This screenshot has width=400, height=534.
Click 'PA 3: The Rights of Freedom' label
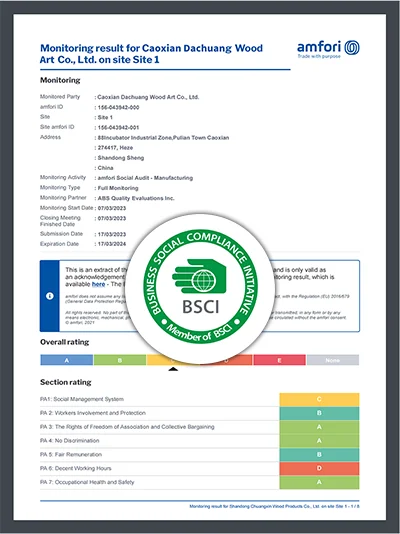pyautogui.click(x=127, y=427)
